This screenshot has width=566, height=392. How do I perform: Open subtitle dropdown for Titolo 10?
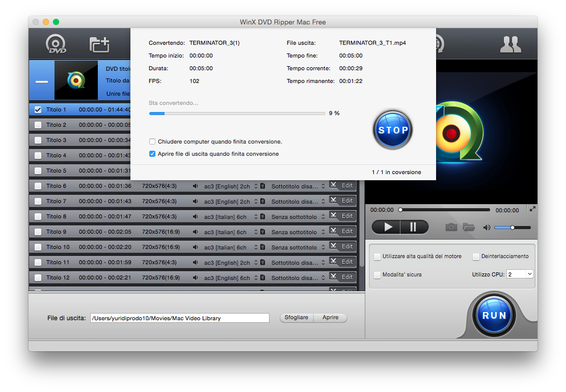point(323,247)
